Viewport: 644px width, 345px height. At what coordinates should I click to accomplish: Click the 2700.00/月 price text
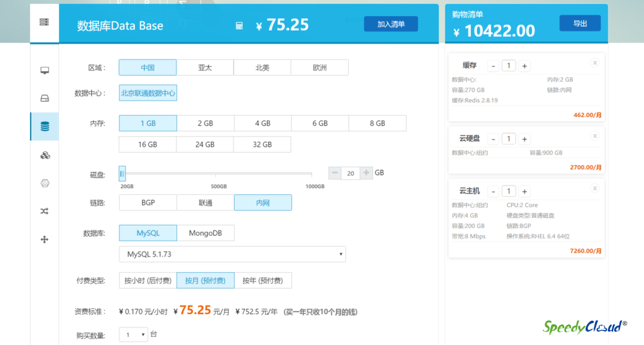[586, 167]
